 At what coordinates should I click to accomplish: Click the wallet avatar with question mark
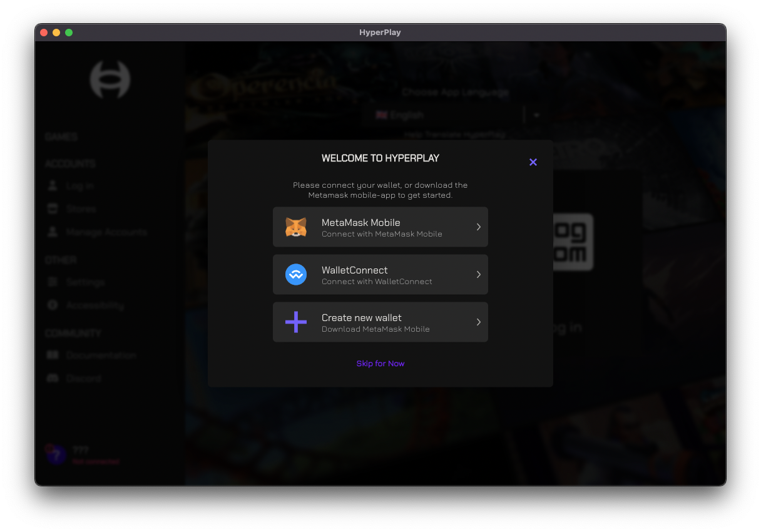click(x=56, y=455)
